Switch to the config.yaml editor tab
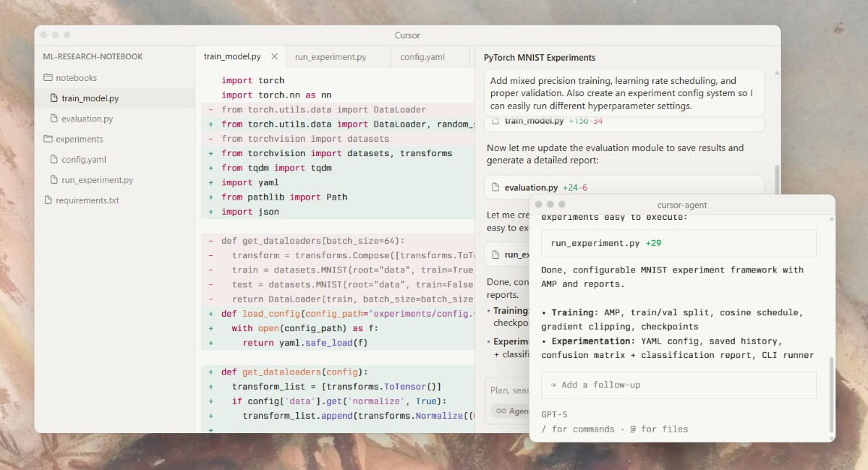Screen dimensions: 868x470 422,56
